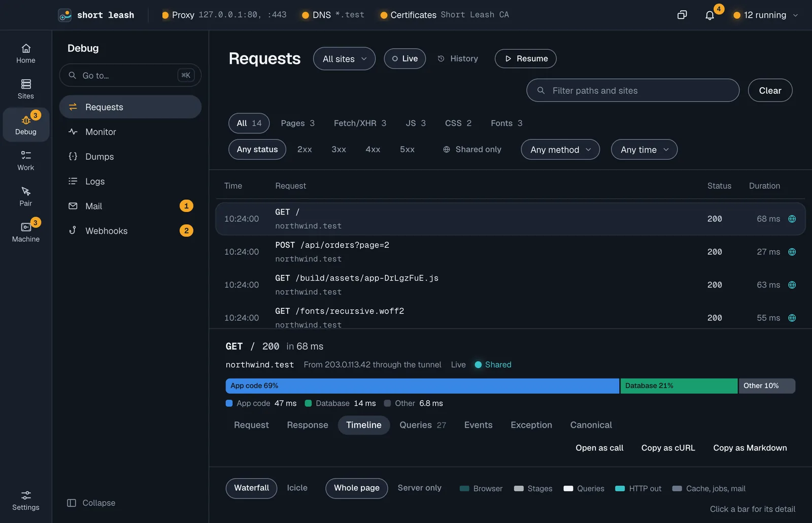Click the Dumps braces icon
Screen dimensions: 812x523
point(73,156)
